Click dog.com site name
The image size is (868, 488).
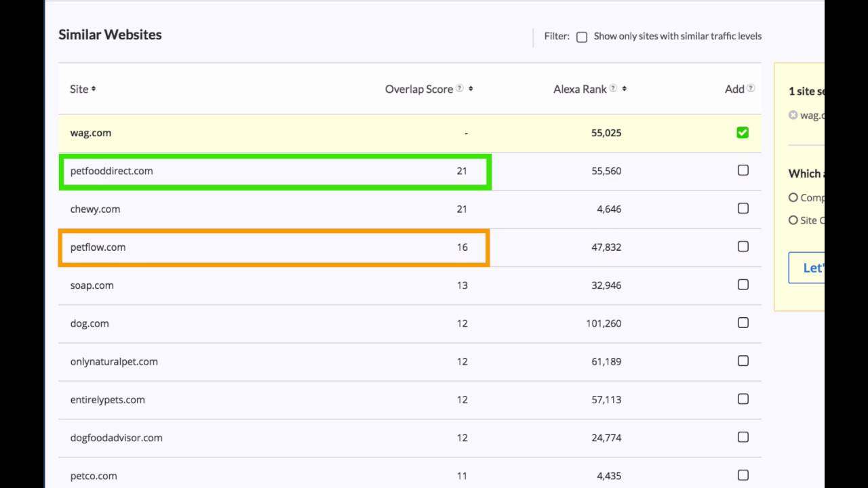point(90,323)
